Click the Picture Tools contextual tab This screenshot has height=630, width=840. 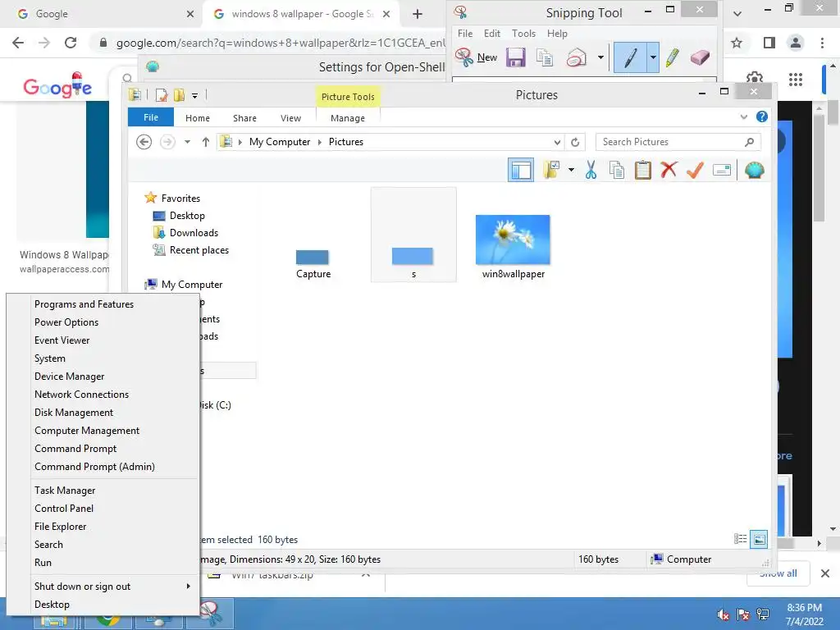[x=348, y=97]
